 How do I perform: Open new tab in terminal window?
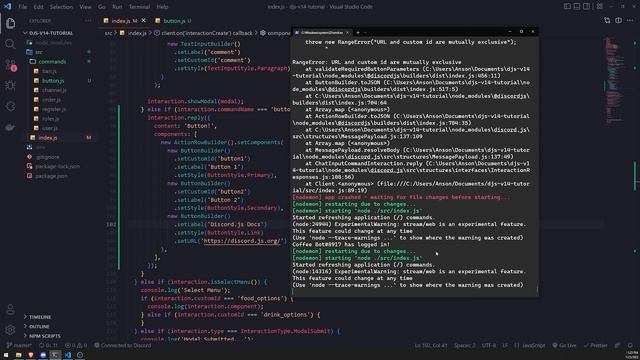tap(358, 32)
